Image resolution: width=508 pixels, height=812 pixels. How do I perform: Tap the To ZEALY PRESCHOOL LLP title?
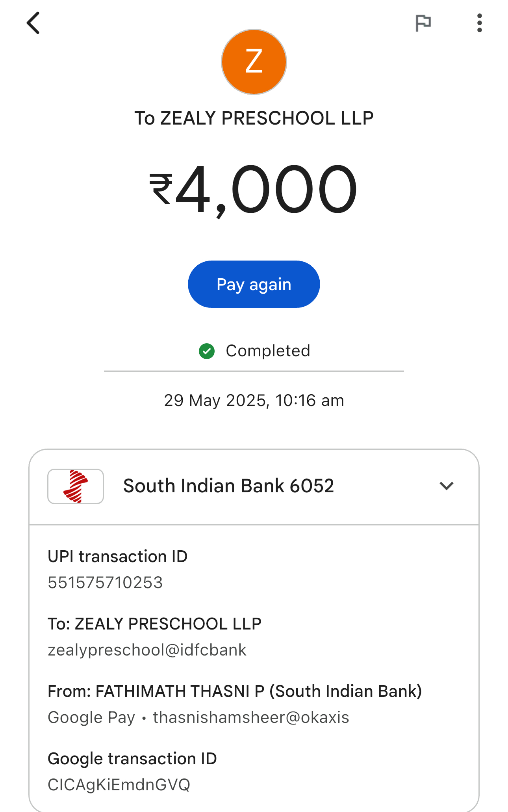[x=254, y=118]
